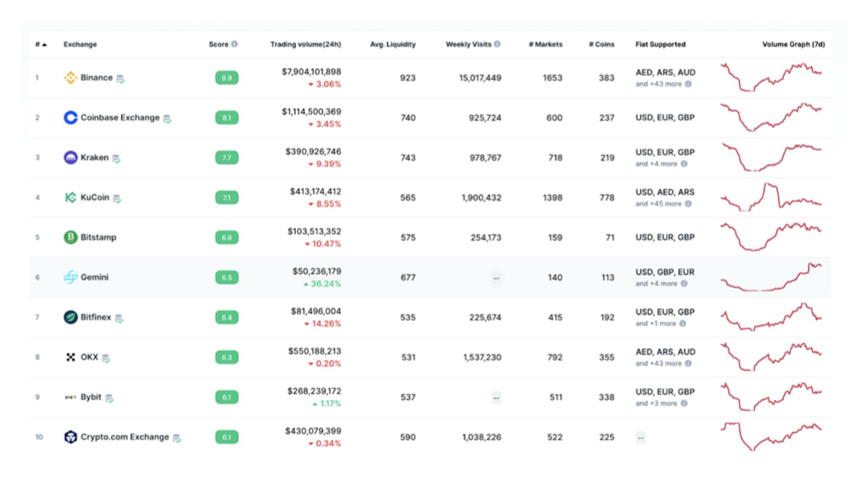Click Coinbase's 8.1 score badge
Image resolution: width=868 pixels, height=492 pixels.
pyautogui.click(x=227, y=118)
